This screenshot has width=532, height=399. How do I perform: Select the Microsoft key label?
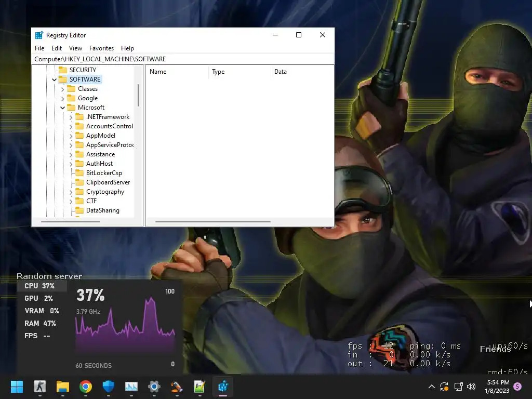(91, 107)
